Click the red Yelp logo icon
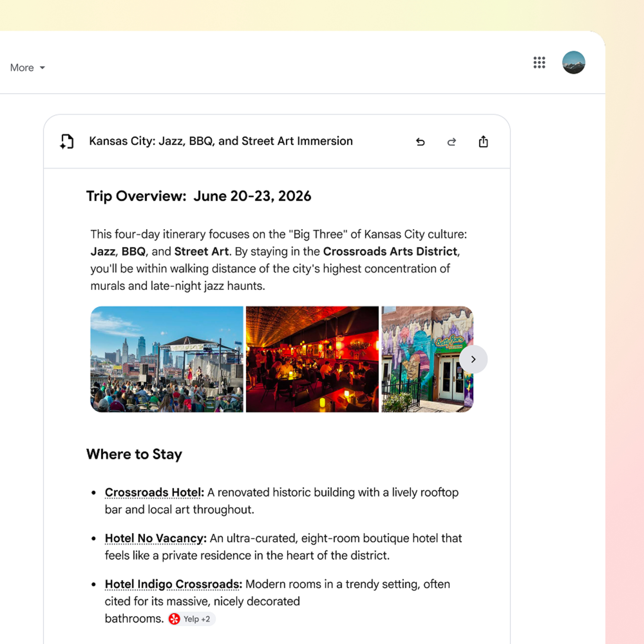 tap(174, 619)
